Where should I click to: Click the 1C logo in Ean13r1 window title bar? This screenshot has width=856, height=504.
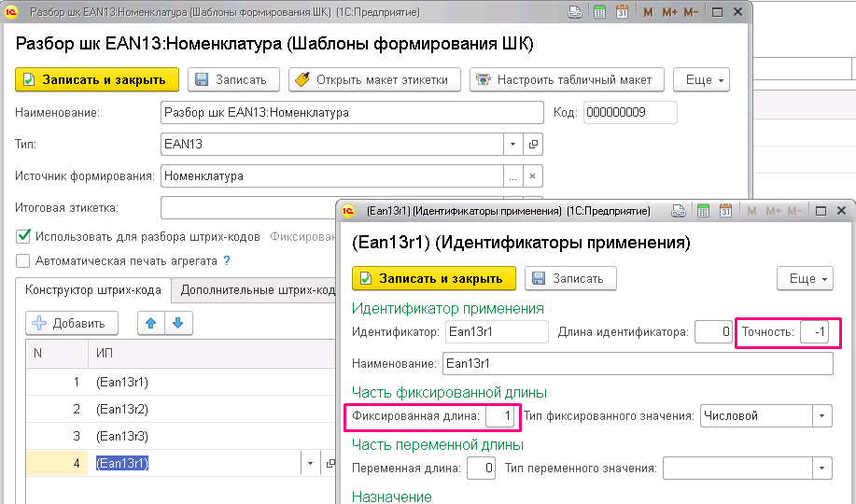click(348, 211)
